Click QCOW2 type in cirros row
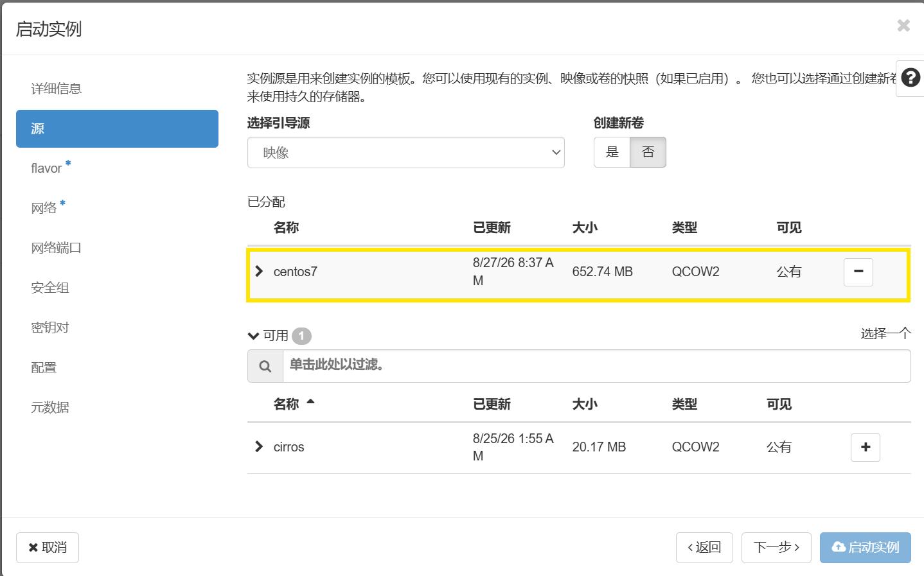This screenshot has height=576, width=924. click(x=696, y=447)
